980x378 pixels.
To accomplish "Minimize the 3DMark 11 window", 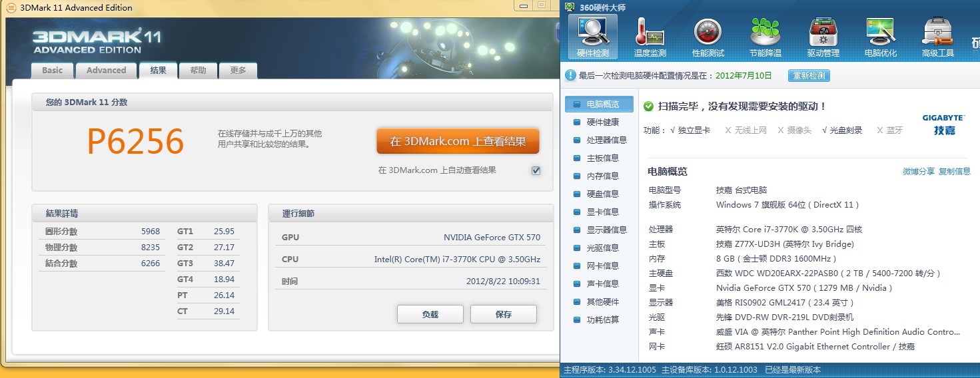I will [524, 5].
